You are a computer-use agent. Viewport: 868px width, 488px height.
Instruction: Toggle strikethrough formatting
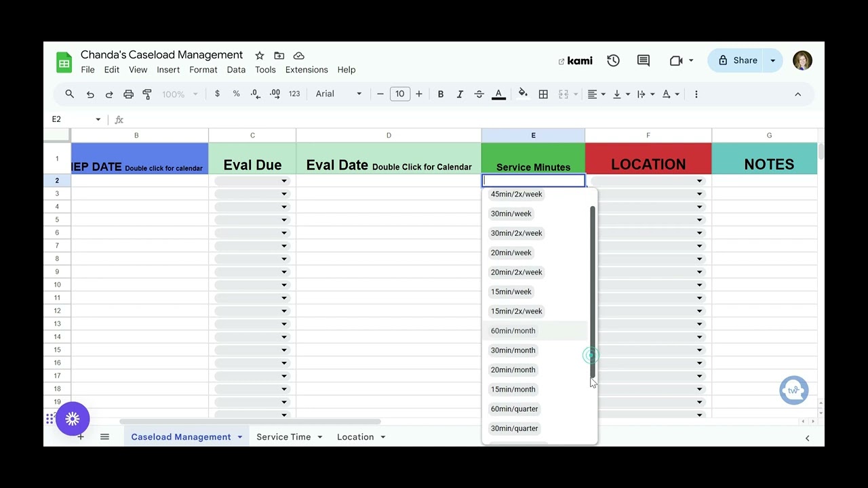[x=479, y=94]
